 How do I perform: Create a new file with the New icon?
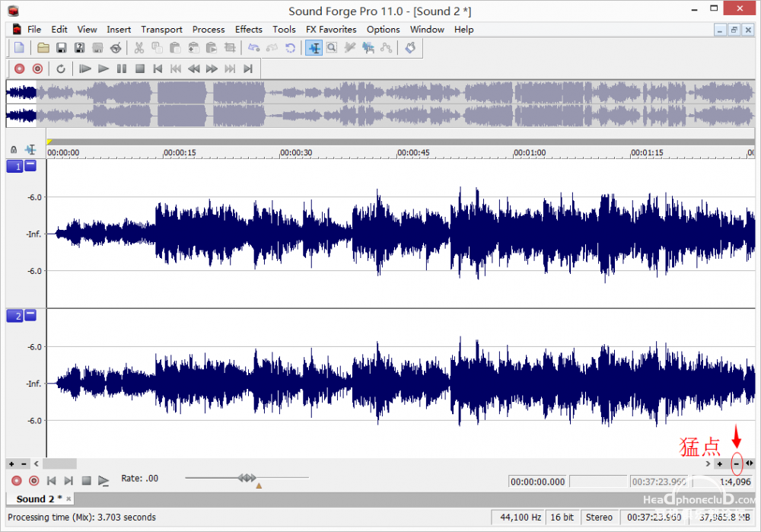[20, 48]
